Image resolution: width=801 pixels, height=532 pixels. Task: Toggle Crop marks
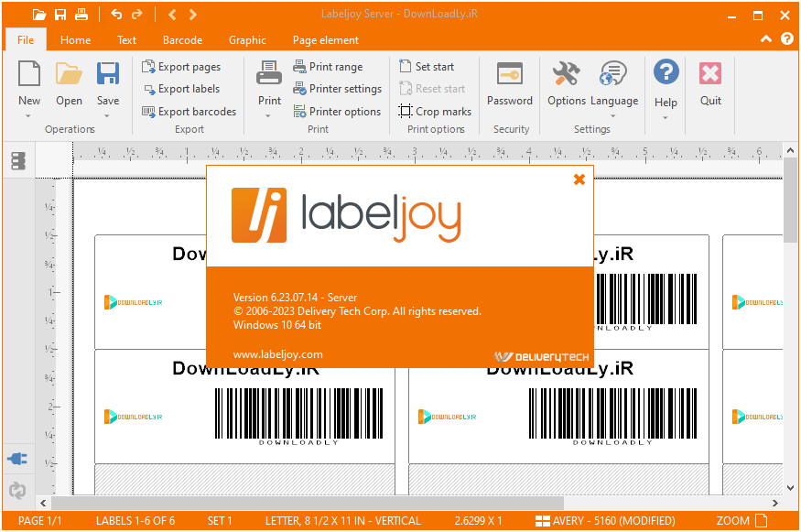[435, 112]
